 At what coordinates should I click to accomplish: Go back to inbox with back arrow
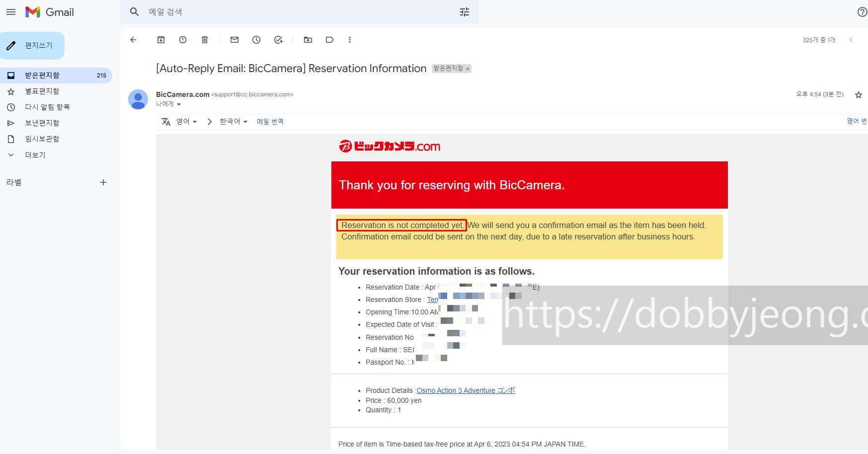[x=133, y=40]
